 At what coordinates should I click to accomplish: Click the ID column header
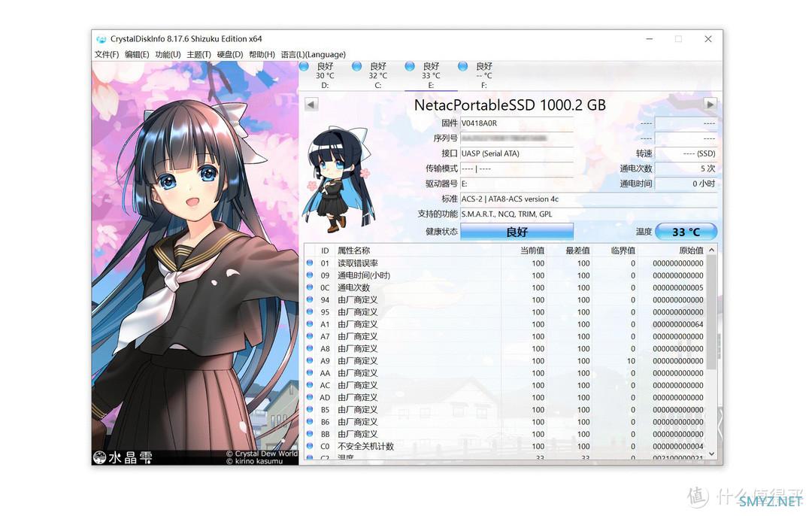coord(325,250)
